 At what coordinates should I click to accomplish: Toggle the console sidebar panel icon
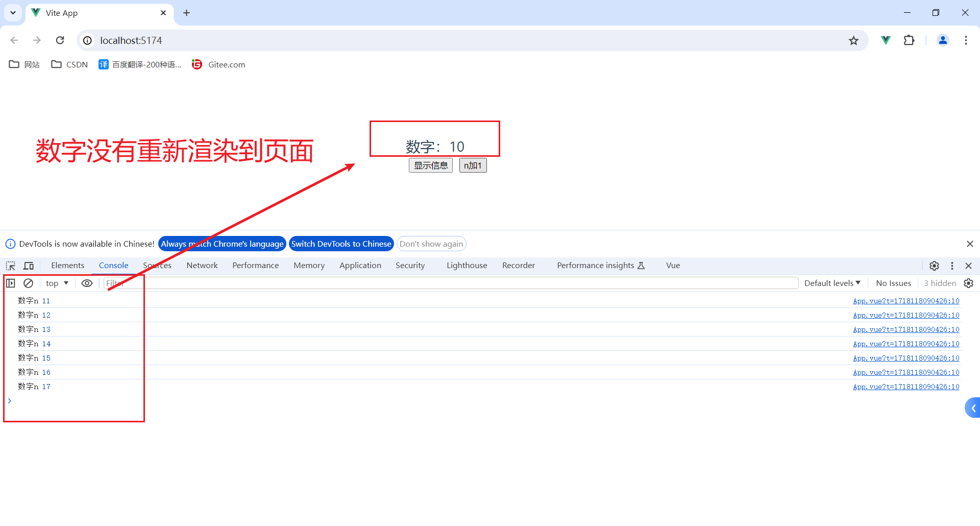[10, 283]
